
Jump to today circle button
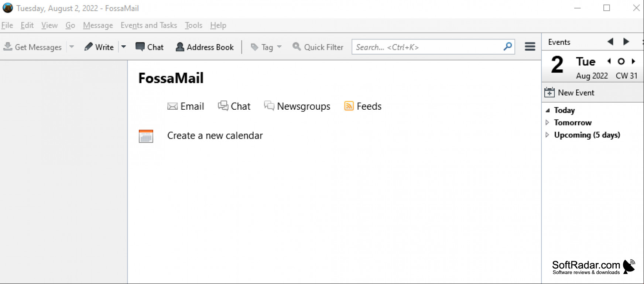[621, 61]
